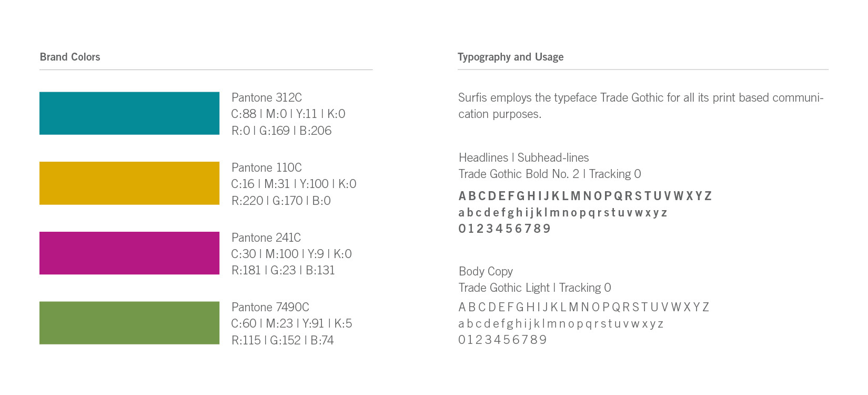Click the teal Pantone 312C swatch
The image size is (868, 395).
pyautogui.click(x=129, y=113)
